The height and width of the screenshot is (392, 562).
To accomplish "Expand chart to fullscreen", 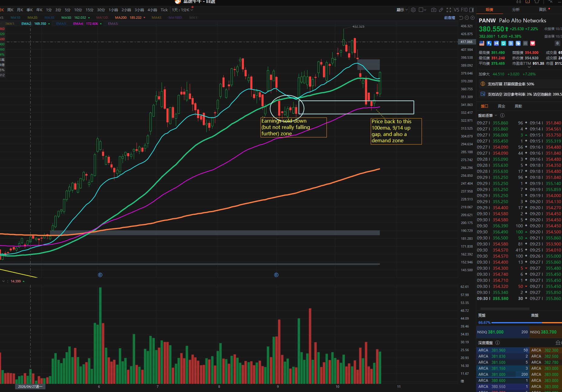I will coord(449,10).
